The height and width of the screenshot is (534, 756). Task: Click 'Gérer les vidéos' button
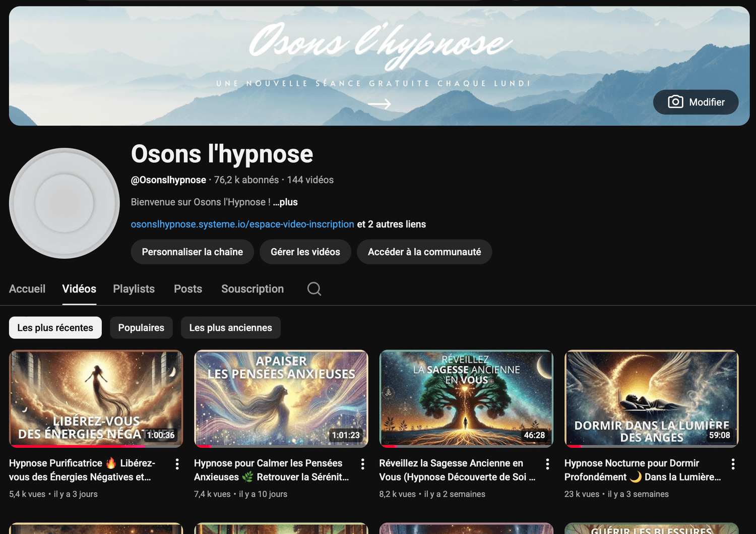point(305,252)
